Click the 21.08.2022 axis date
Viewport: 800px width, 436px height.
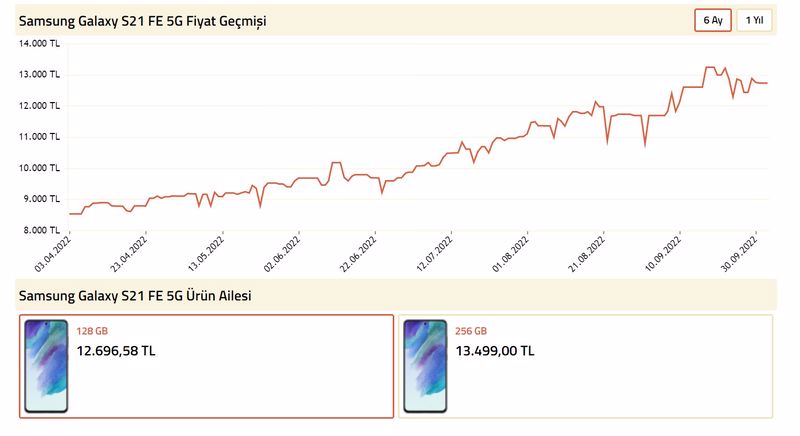[x=587, y=254]
